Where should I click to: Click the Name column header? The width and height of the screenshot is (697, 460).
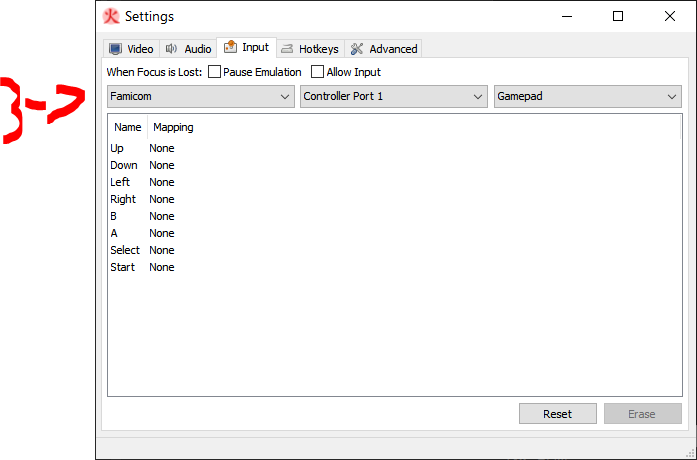127,127
